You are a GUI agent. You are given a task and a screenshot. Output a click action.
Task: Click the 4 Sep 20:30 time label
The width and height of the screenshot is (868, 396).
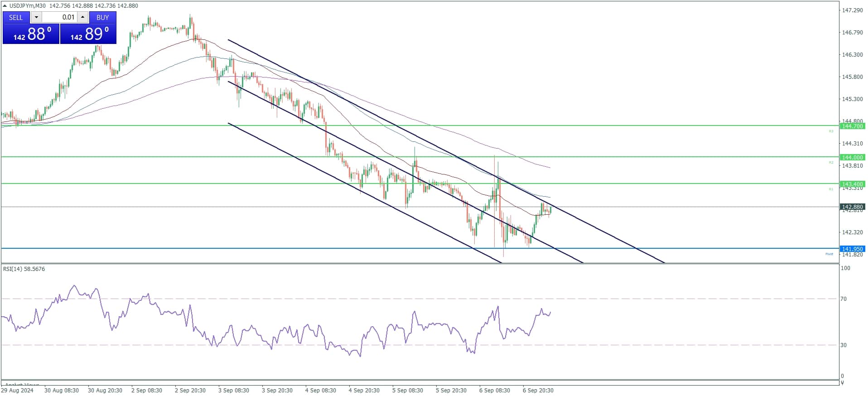click(x=364, y=390)
